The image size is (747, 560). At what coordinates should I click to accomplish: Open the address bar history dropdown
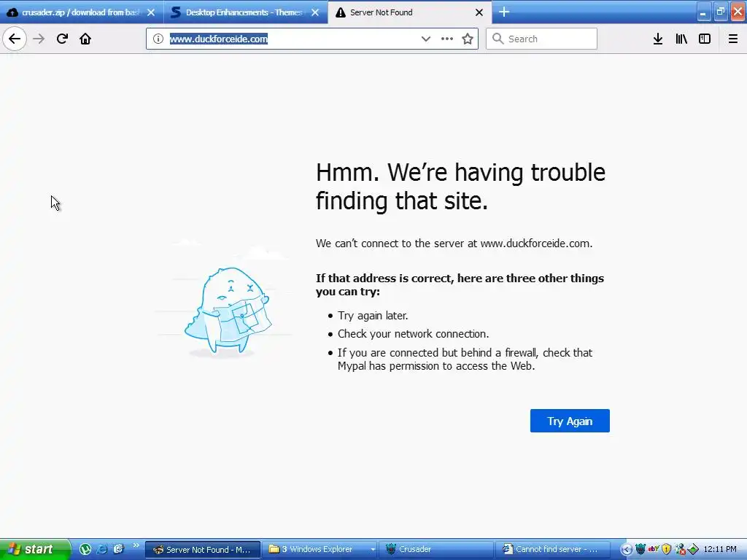426,39
